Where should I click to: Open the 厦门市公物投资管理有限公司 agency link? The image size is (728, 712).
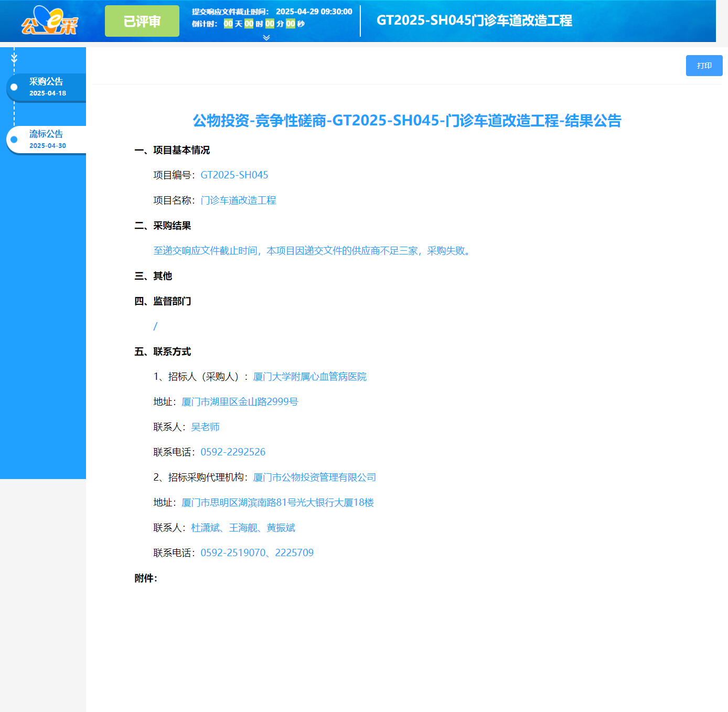(x=315, y=477)
